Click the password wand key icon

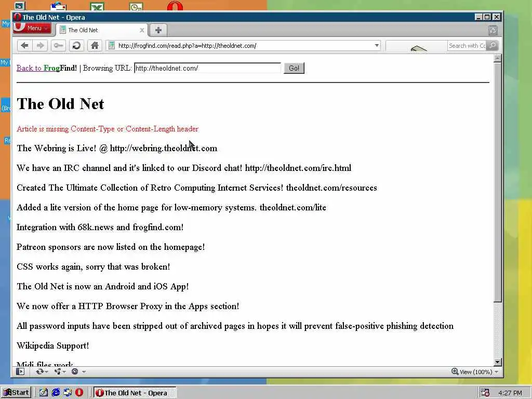pyautogui.click(x=58, y=46)
